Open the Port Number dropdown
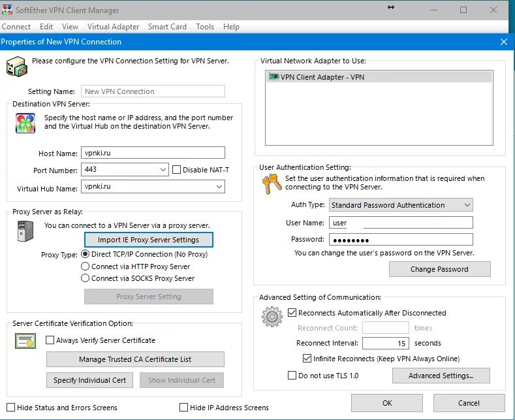This screenshot has height=420, width=515. tap(163, 170)
